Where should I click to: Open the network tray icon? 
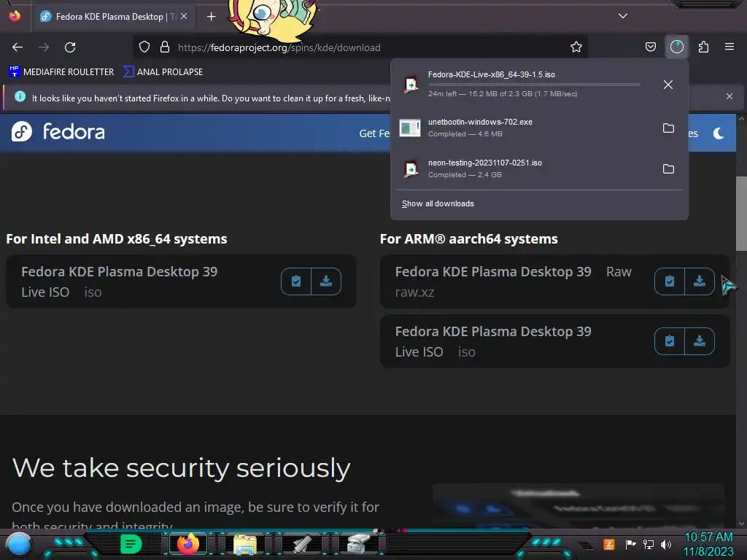click(x=649, y=544)
